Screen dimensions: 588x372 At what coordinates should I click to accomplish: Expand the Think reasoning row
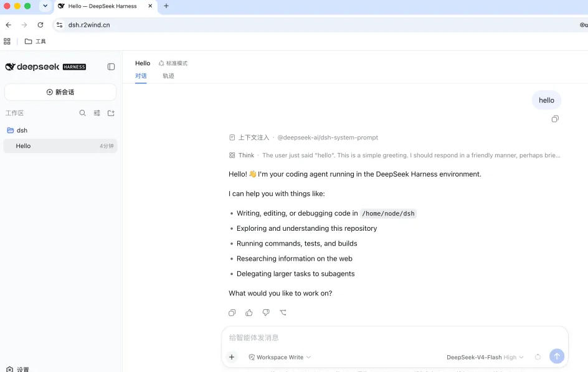(394, 155)
